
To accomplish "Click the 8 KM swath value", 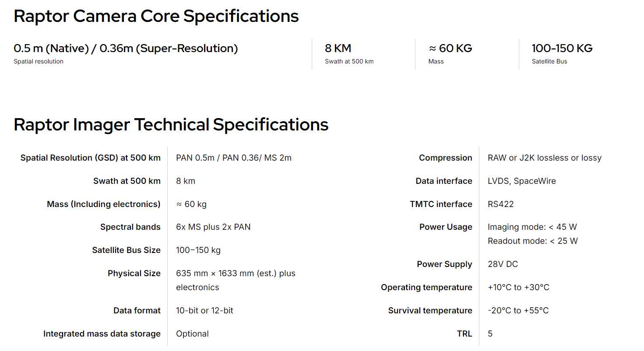I will (338, 48).
